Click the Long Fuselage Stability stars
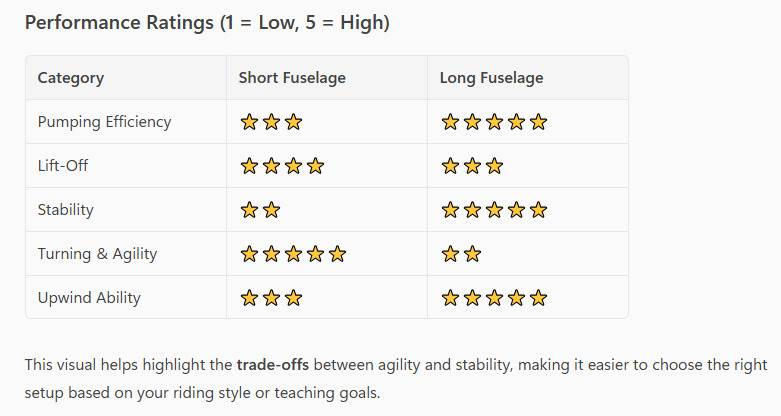The width and height of the screenshot is (781, 416). [x=494, y=210]
